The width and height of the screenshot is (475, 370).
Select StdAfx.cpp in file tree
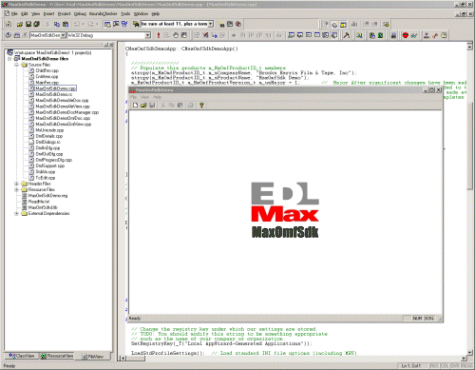point(45,172)
